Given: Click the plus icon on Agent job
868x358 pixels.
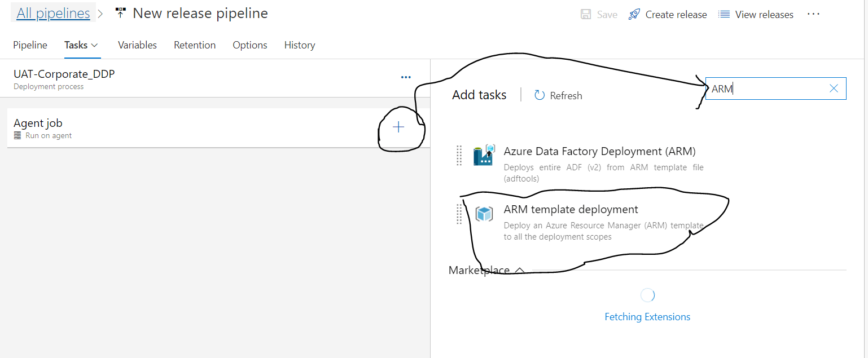Looking at the screenshot, I should coord(398,127).
